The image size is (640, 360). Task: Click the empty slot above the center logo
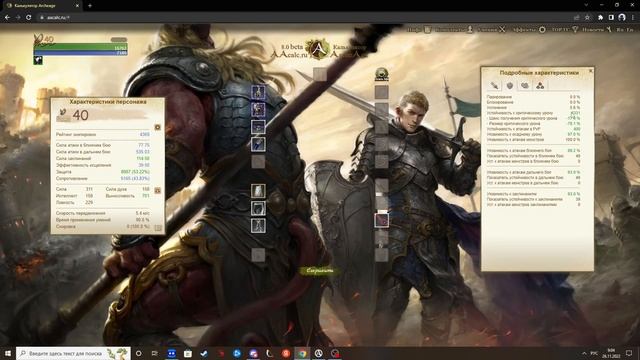click(x=320, y=74)
